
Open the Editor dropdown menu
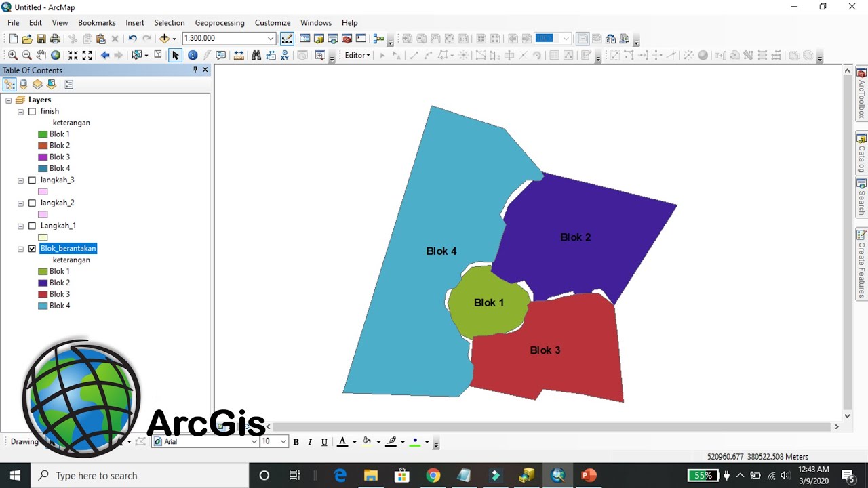click(357, 56)
